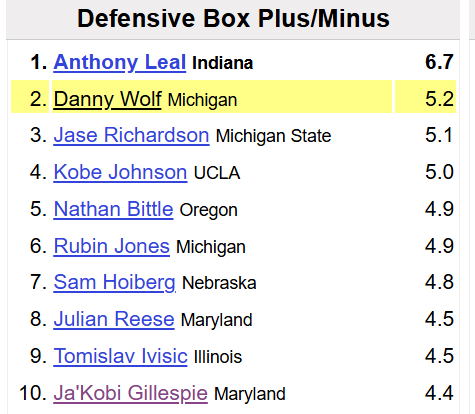The width and height of the screenshot is (475, 414).
Task: Click the Indiana team label
Action: [223, 63]
